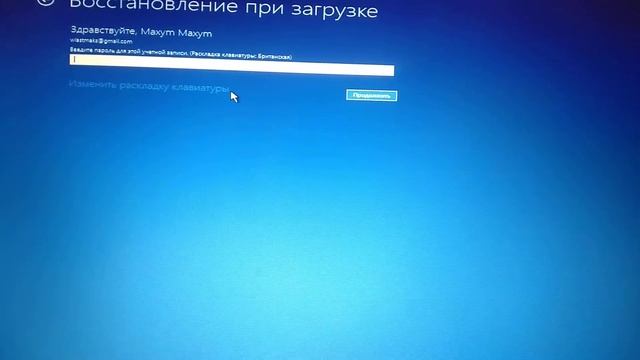The height and width of the screenshot is (360, 640).
Task: Click the 'Продолжить' button
Action: click(371, 96)
